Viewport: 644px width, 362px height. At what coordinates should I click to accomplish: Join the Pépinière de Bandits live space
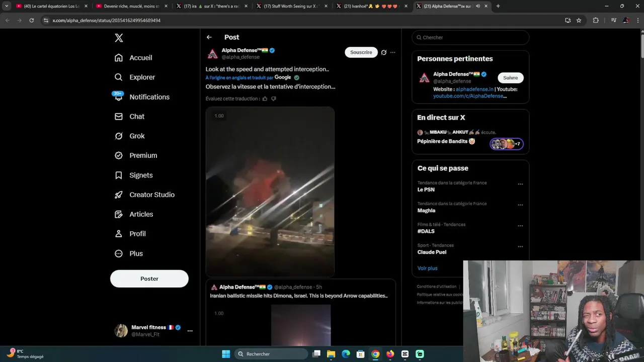(x=446, y=141)
